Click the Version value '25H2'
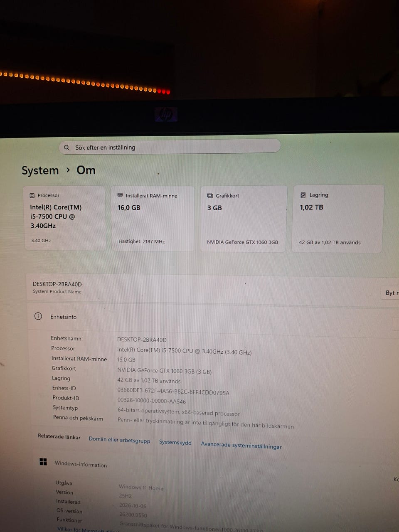Image resolution: width=399 pixels, height=532 pixels. point(126,496)
